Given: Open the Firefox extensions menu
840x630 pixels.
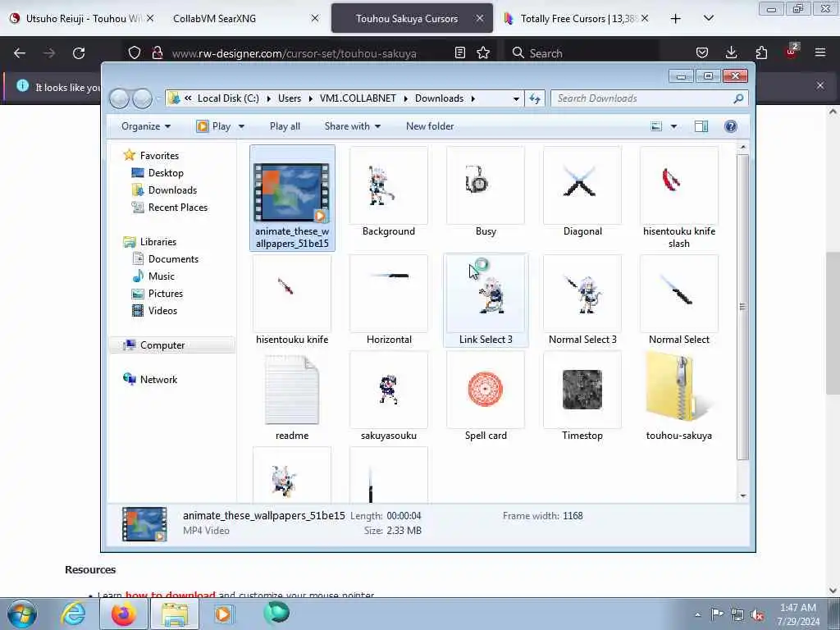Looking at the screenshot, I should pos(761,52).
